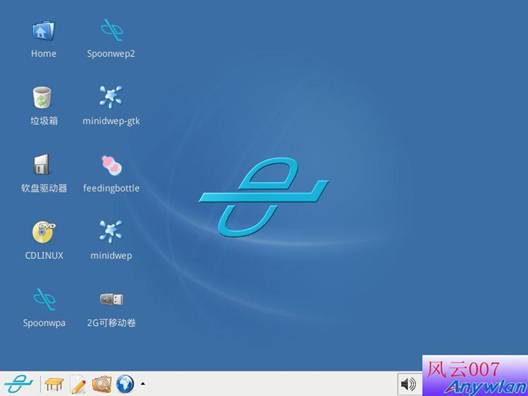Image resolution: width=528 pixels, height=396 pixels.
Task: Select the '垃圾箱' label text
Action: pyautogui.click(x=44, y=121)
